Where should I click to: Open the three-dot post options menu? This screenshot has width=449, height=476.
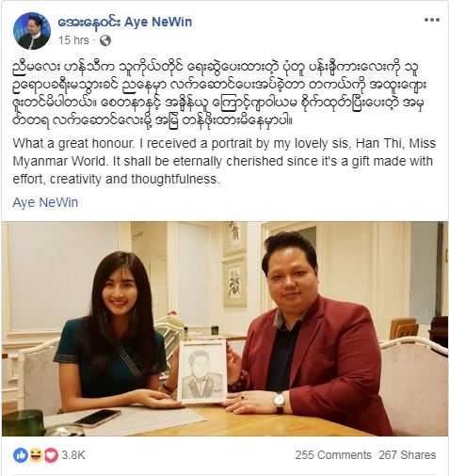tap(432, 21)
